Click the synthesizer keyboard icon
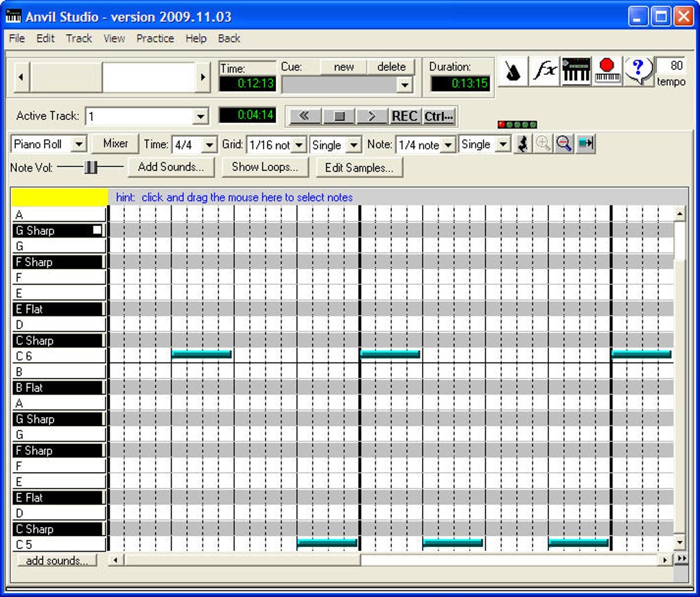Viewport: 700px width, 597px height. pyautogui.click(x=576, y=71)
